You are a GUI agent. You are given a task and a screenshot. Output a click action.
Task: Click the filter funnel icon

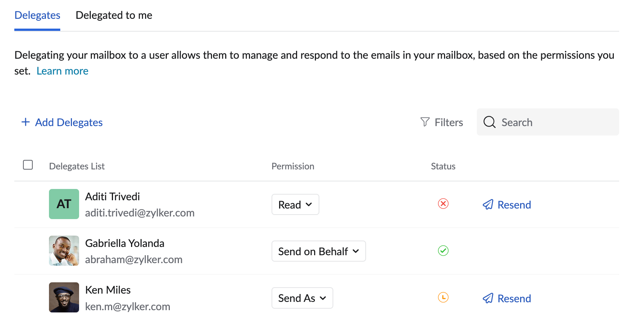pos(425,122)
